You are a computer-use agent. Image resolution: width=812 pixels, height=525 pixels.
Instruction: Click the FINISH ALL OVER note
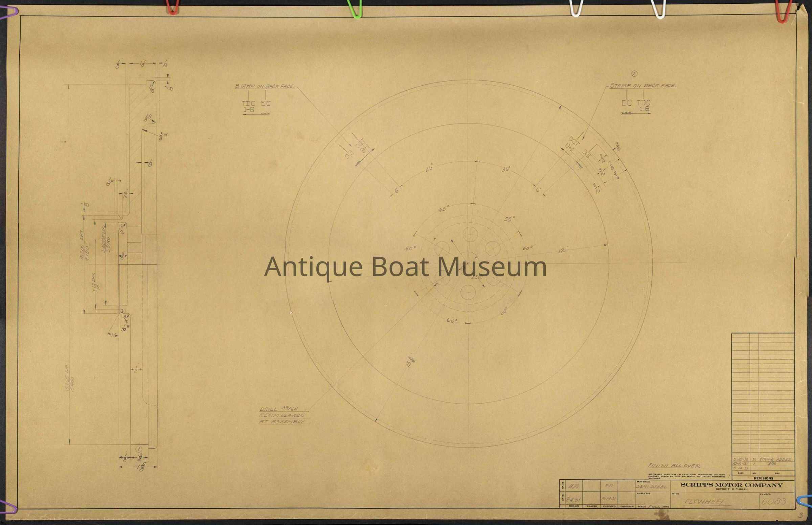pyautogui.click(x=674, y=466)
